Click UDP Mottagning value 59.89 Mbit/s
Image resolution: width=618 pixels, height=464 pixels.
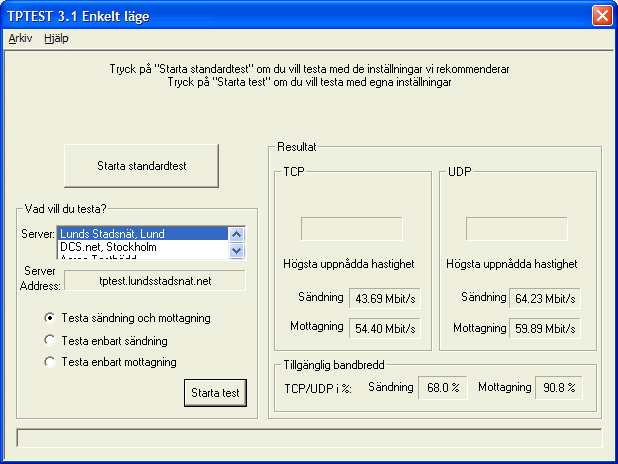pyautogui.click(x=545, y=328)
